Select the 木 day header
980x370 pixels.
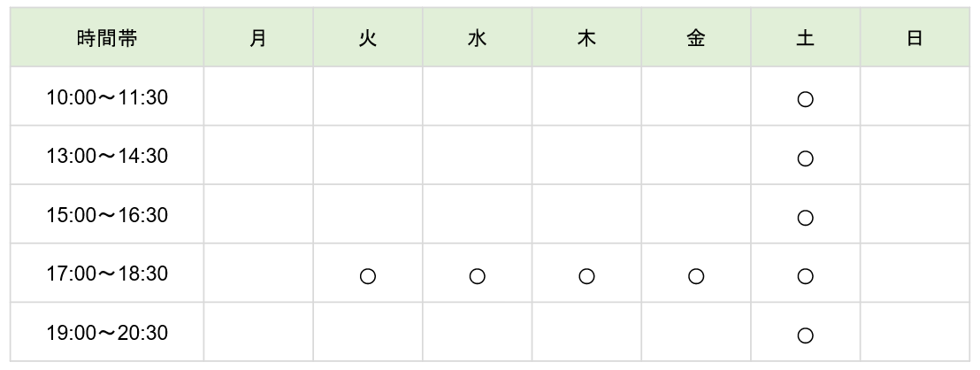(x=586, y=39)
